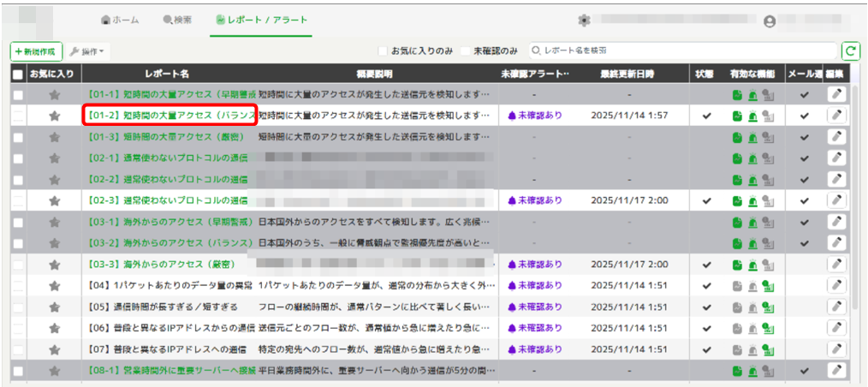Enable the 未確認のみ filter checkbox
The height and width of the screenshot is (387, 868).
coord(466,51)
